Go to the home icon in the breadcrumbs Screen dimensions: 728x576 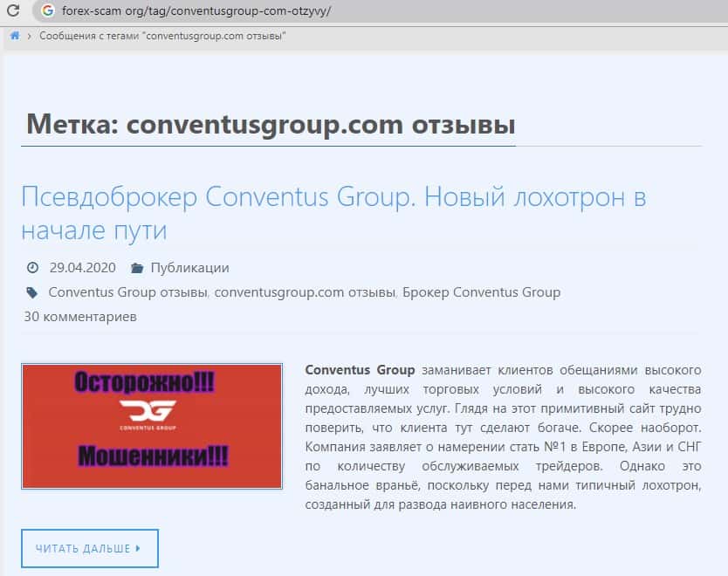[x=15, y=36]
